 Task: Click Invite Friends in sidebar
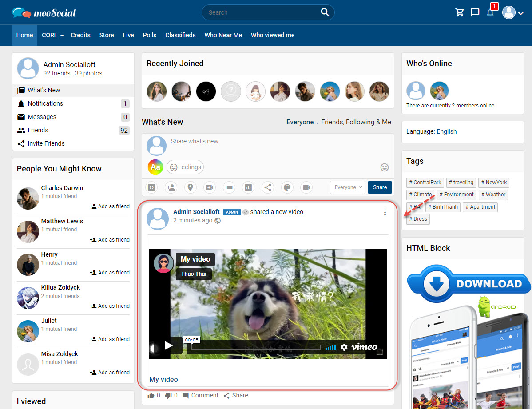pos(73,143)
